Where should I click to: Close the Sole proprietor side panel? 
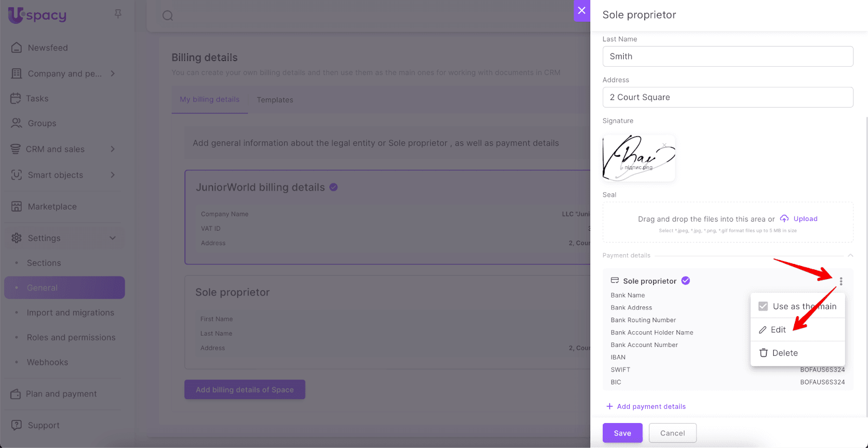pyautogui.click(x=582, y=10)
